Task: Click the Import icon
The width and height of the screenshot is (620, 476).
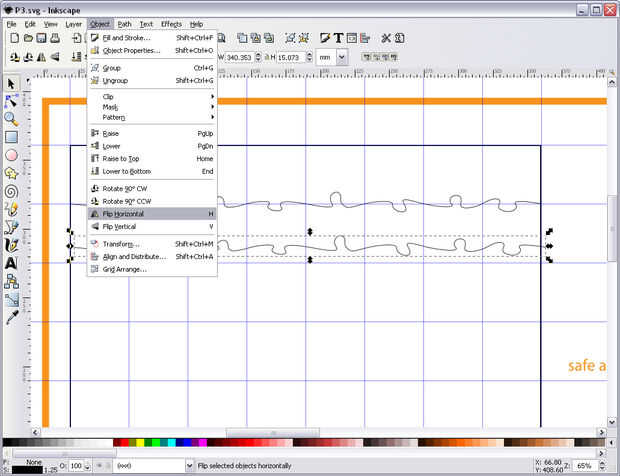Action: pos(77,38)
